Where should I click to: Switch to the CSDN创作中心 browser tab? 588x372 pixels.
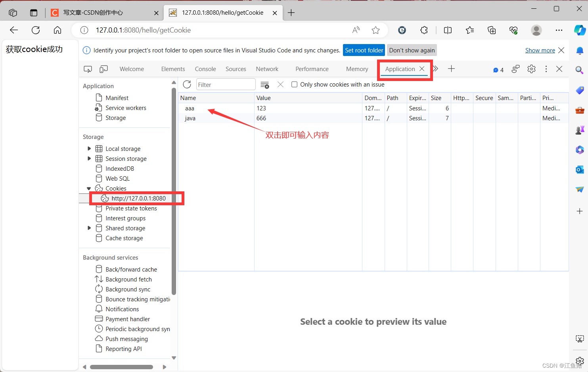(104, 13)
